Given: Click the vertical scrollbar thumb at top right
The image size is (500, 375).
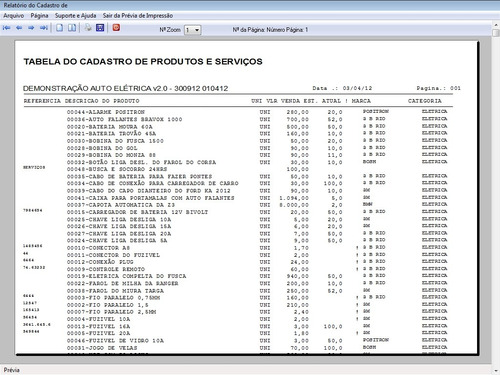Looking at the screenshot, I should [496, 33].
